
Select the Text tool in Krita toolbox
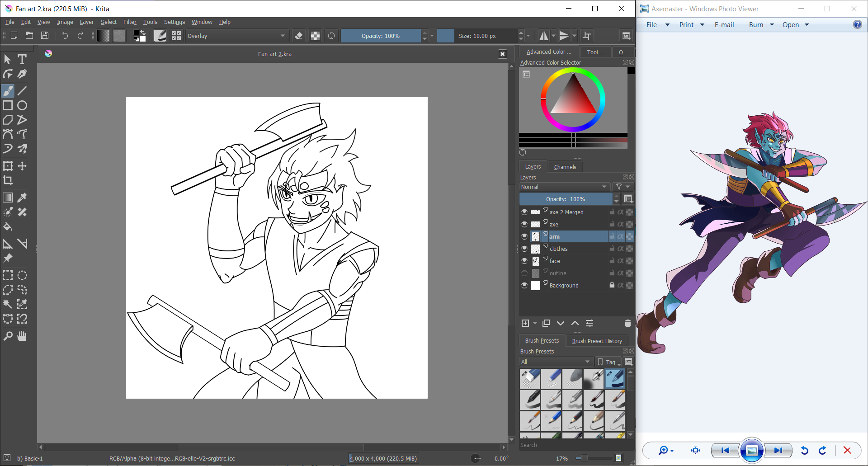point(22,59)
